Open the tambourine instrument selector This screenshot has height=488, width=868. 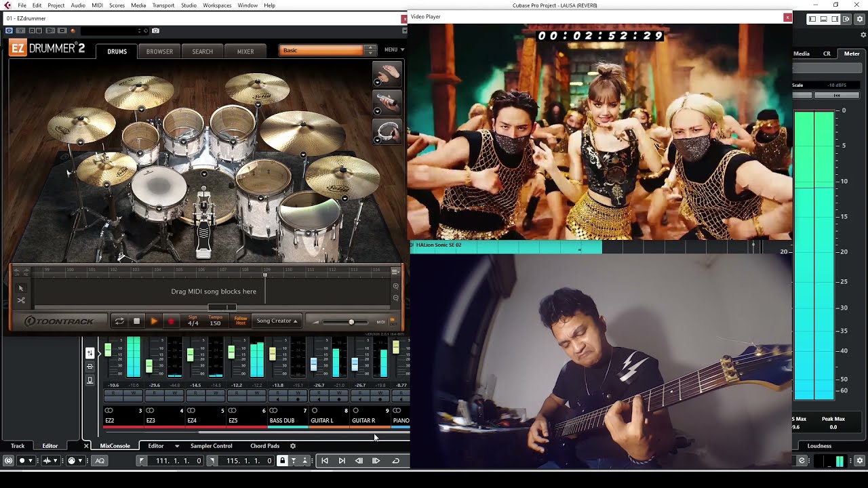[388, 131]
